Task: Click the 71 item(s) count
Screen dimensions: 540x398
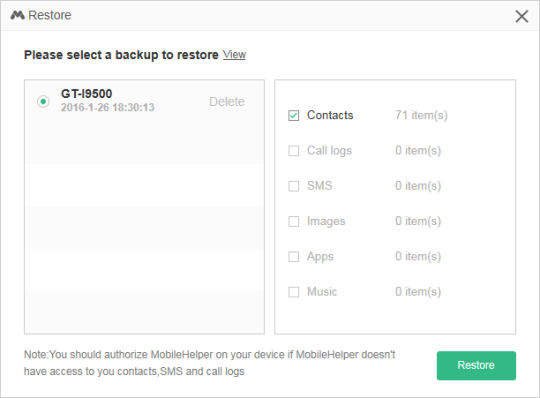Action: [x=421, y=115]
